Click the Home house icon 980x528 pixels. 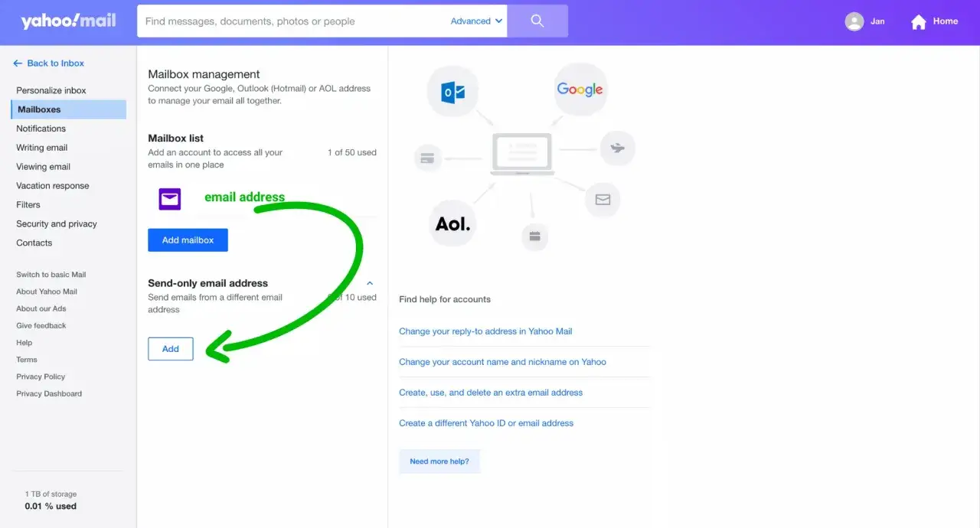919,22
